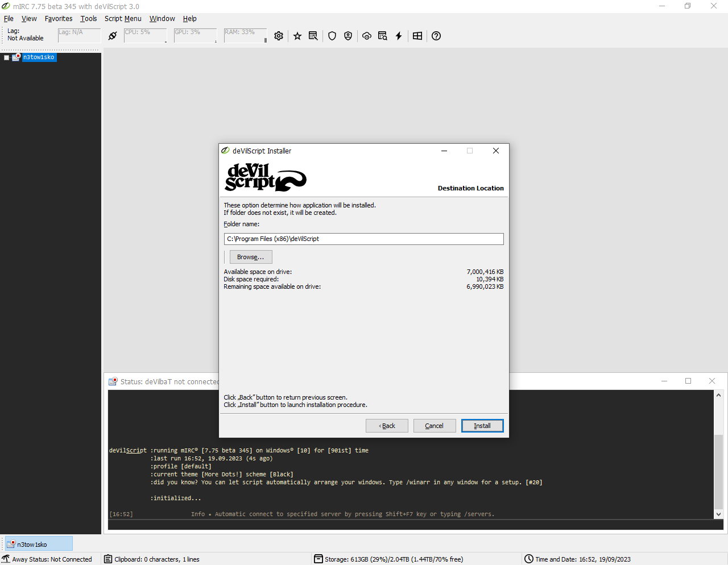Click the '7,000,416 KB' available space value
728x565 pixels.
tap(485, 272)
